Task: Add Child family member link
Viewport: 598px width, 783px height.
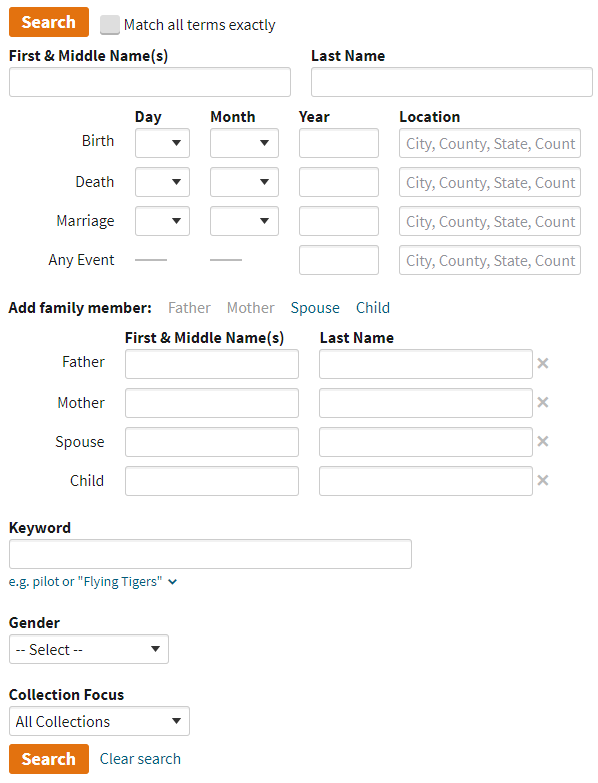Action: pos(373,308)
